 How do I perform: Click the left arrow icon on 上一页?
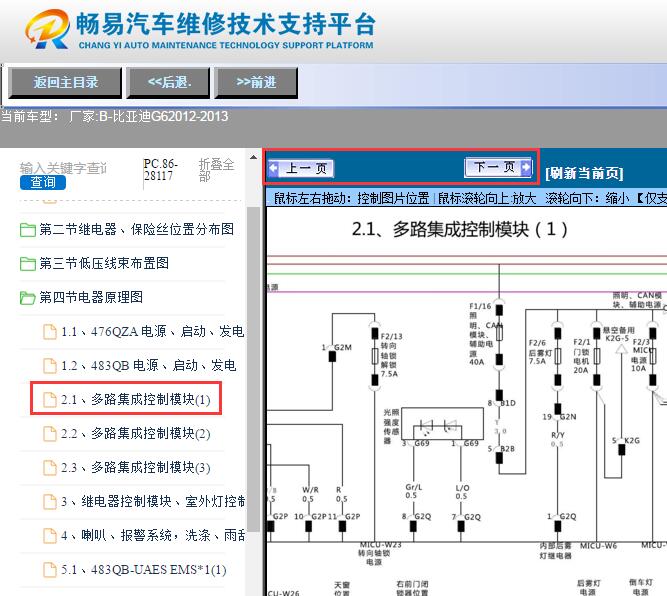click(274, 169)
